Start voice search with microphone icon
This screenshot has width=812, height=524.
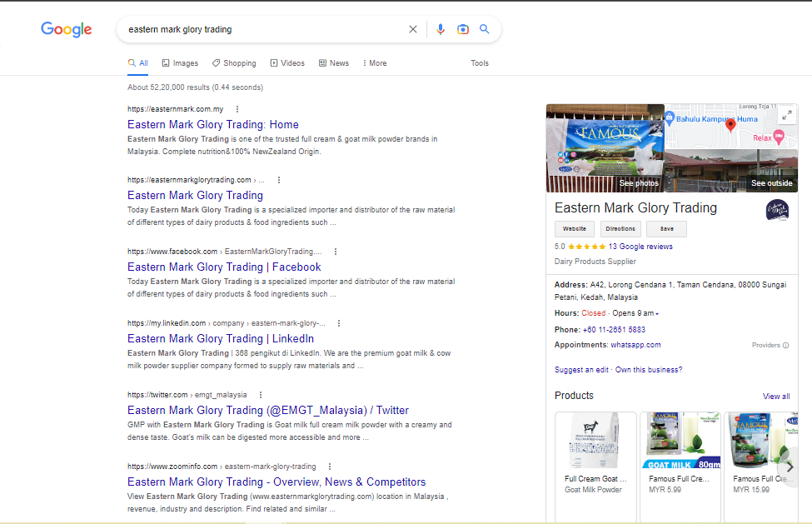441,29
